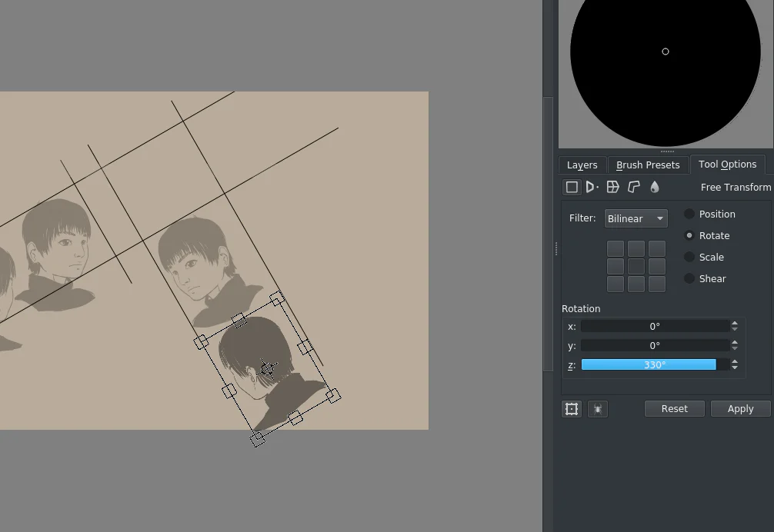Select the Shear radio button
Screen dimensions: 774x532
tap(689, 278)
